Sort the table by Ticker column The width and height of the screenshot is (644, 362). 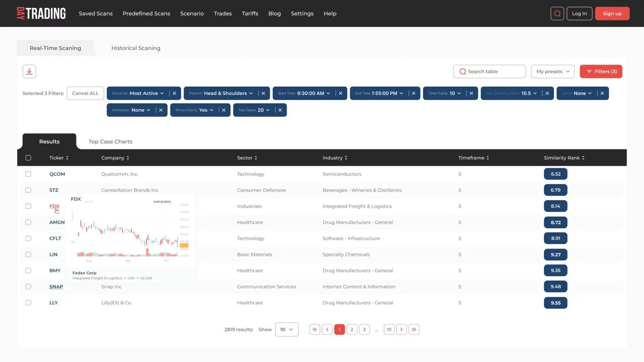coord(59,158)
